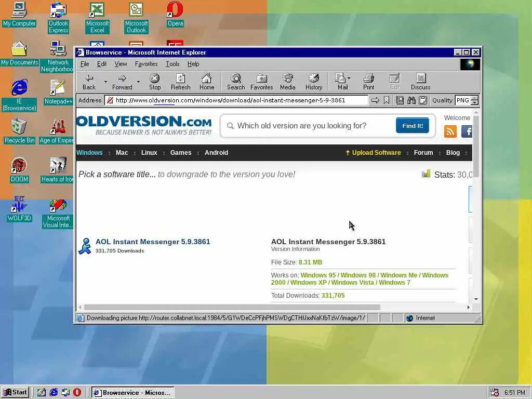Open the Forward button history dropdown arrow
The height and width of the screenshot is (399, 532).
tap(138, 82)
